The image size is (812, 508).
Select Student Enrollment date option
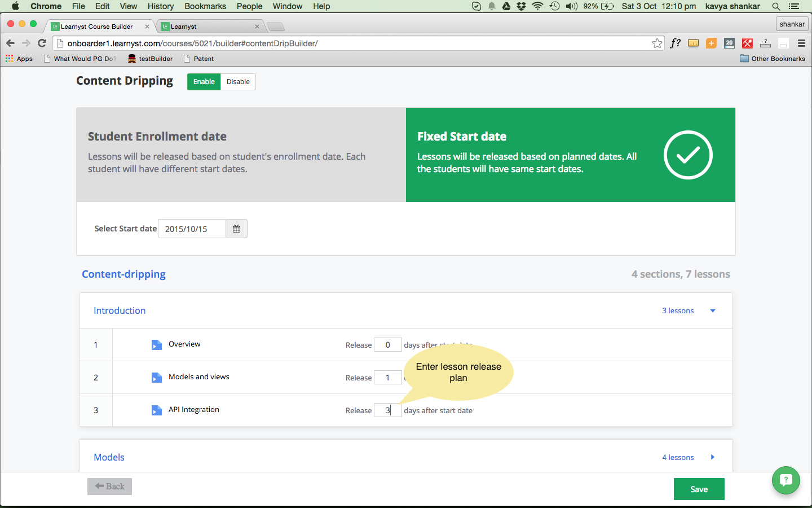point(241,155)
